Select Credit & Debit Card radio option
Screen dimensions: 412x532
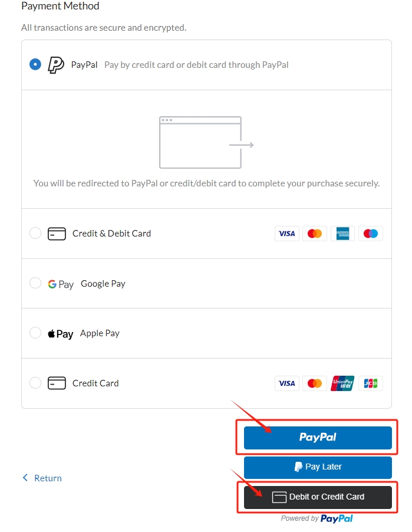pos(35,233)
